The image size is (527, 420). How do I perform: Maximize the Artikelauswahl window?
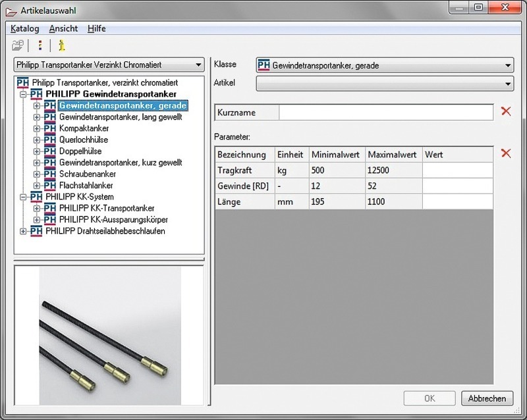(479, 7)
